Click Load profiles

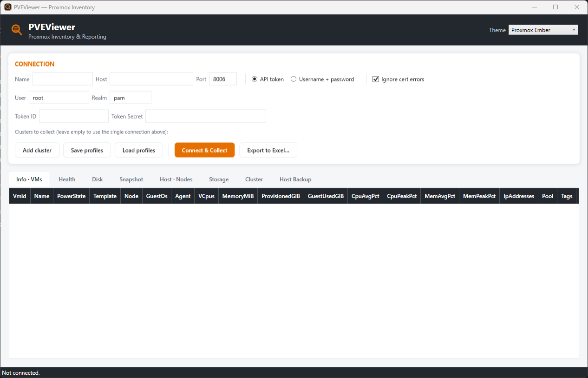(139, 150)
